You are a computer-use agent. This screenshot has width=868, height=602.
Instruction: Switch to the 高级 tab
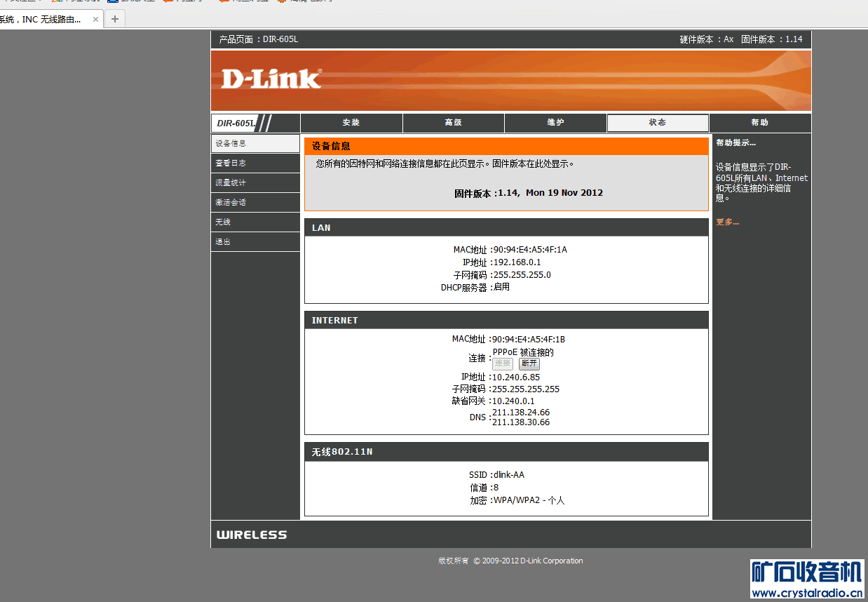point(454,123)
